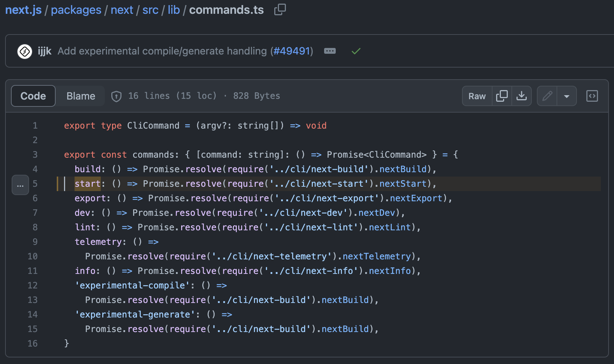Select line number 16
614x364 pixels.
[32, 344]
